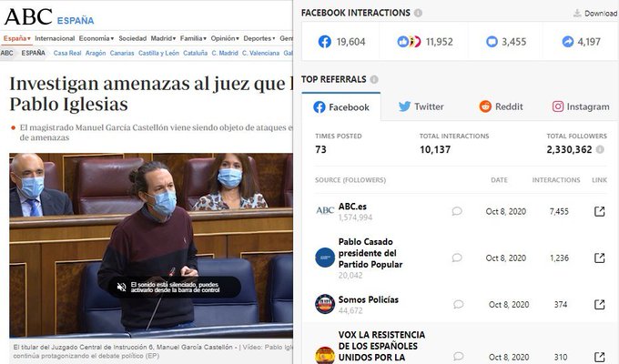Screen dimensions: 619x364
Task: Open the Sociedad section
Action: 132,38
